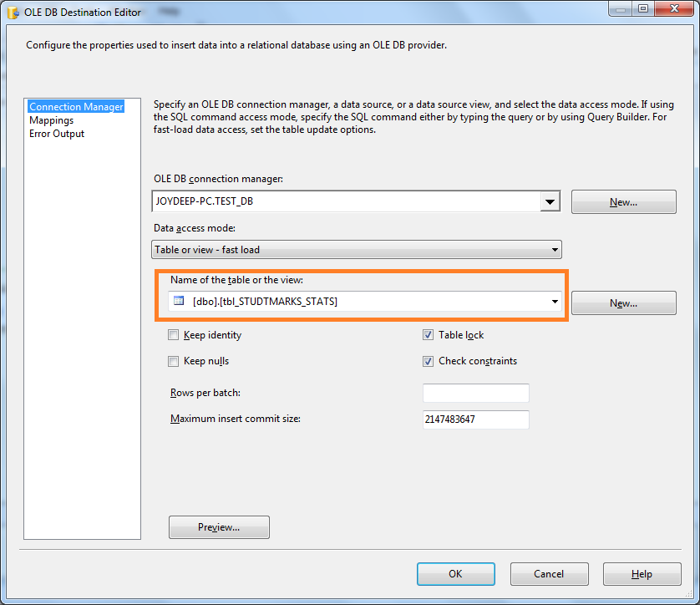700x605 pixels.
Task: Disable the Table lock checkbox
Action: pos(428,333)
